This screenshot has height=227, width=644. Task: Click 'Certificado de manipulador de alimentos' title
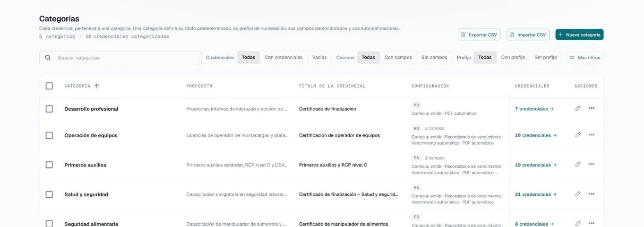pos(343,224)
